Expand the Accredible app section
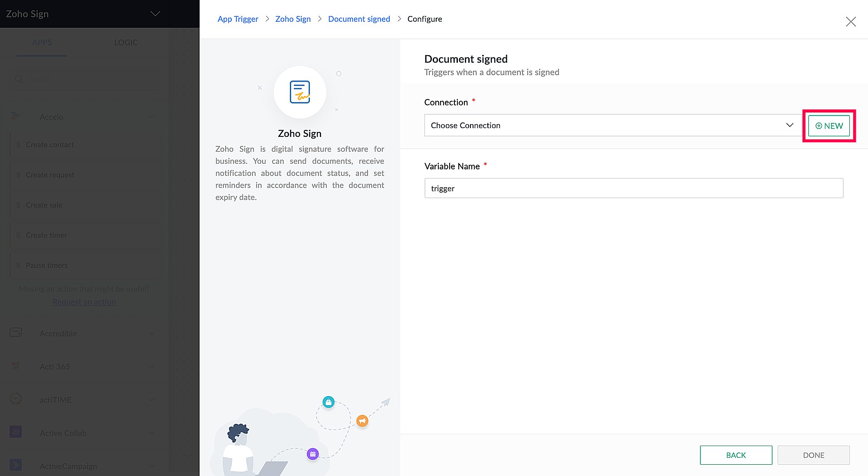The width and height of the screenshot is (868, 476). point(152,334)
